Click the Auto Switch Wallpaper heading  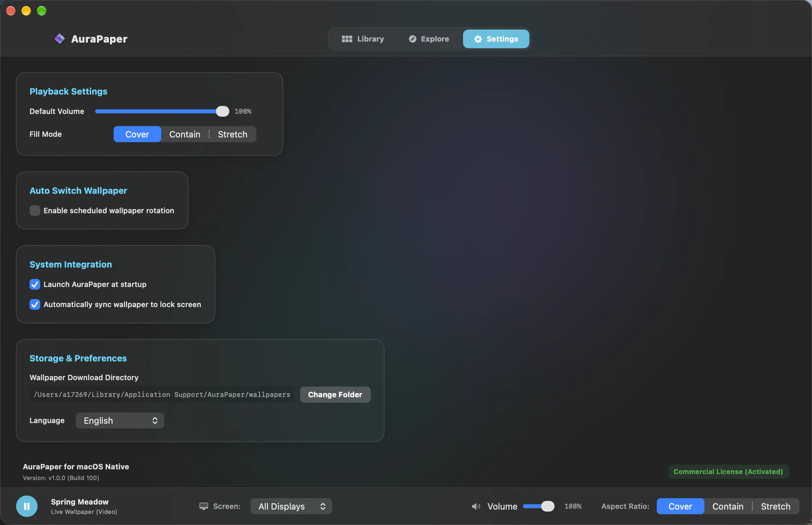(78, 190)
